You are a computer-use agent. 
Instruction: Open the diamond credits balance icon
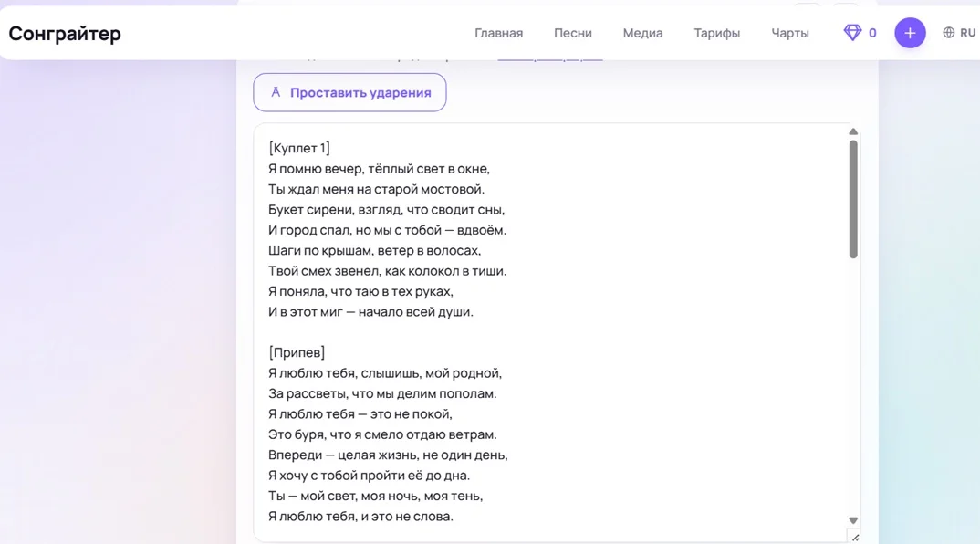pos(852,33)
